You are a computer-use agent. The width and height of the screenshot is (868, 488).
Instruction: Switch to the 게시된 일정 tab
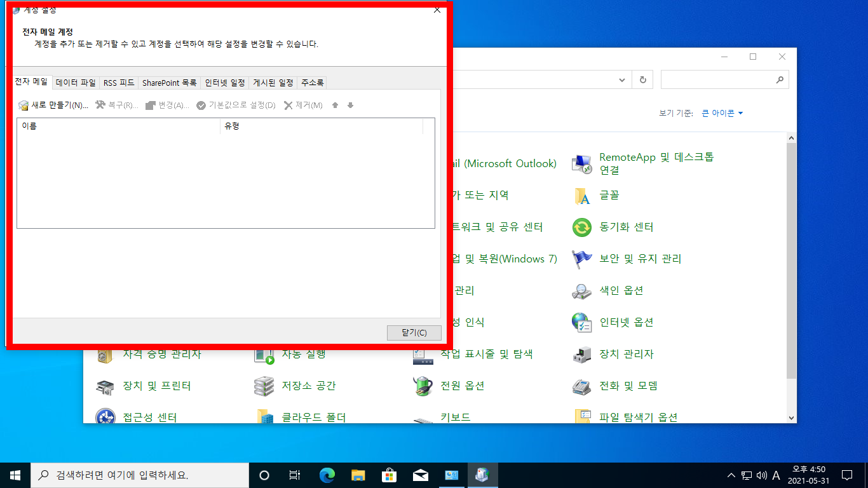[273, 83]
